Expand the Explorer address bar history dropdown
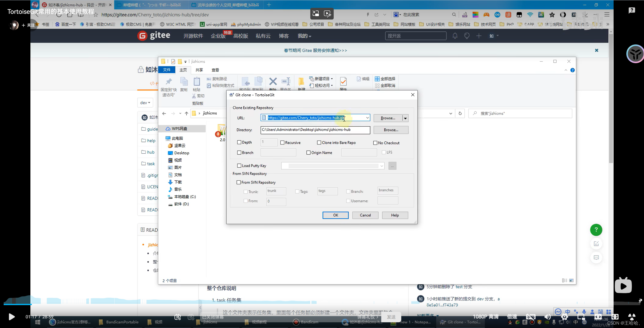The height and width of the screenshot is (328, 644). click(x=451, y=114)
